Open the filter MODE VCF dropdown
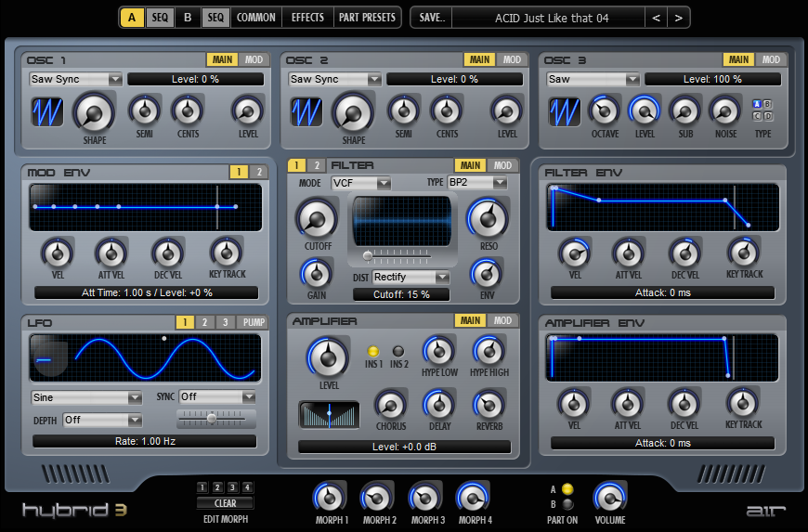Image resolution: width=808 pixels, height=532 pixels. click(360, 183)
